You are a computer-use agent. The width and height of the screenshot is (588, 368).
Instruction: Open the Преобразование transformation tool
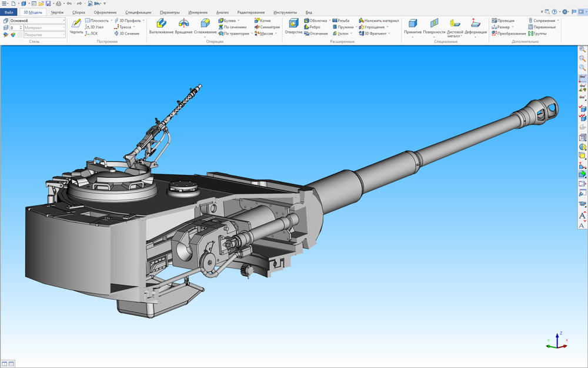click(509, 34)
